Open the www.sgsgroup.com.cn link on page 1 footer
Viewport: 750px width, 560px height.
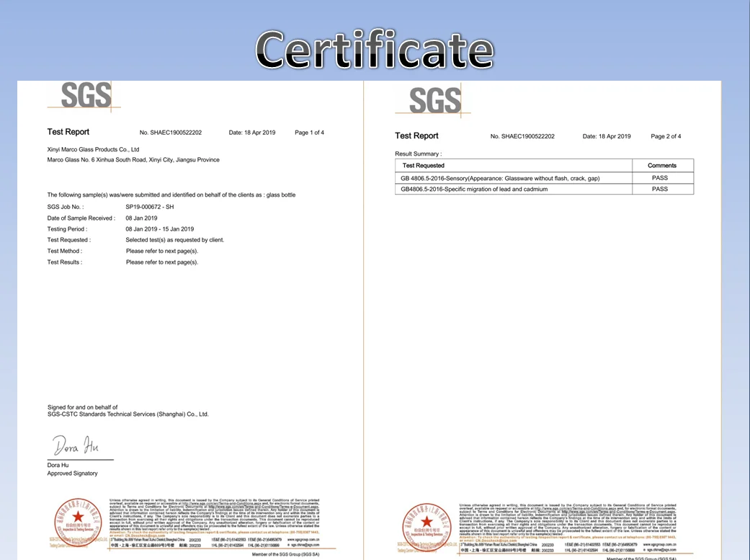click(303, 539)
